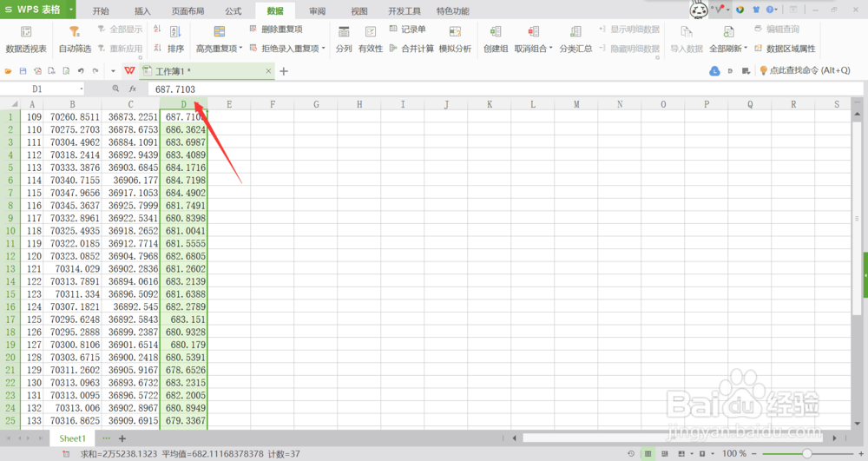
Task: Add a new sheet with the plus button
Action: (x=122, y=438)
